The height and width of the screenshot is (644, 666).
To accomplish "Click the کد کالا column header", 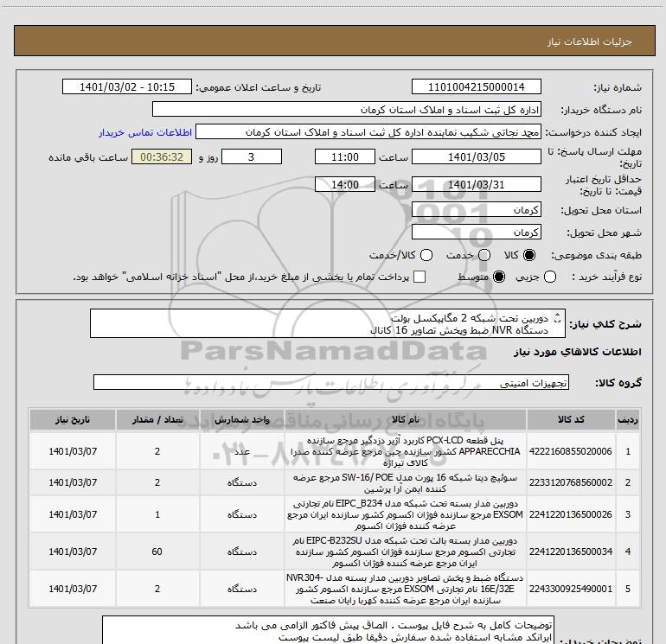I will pyautogui.click(x=571, y=420).
